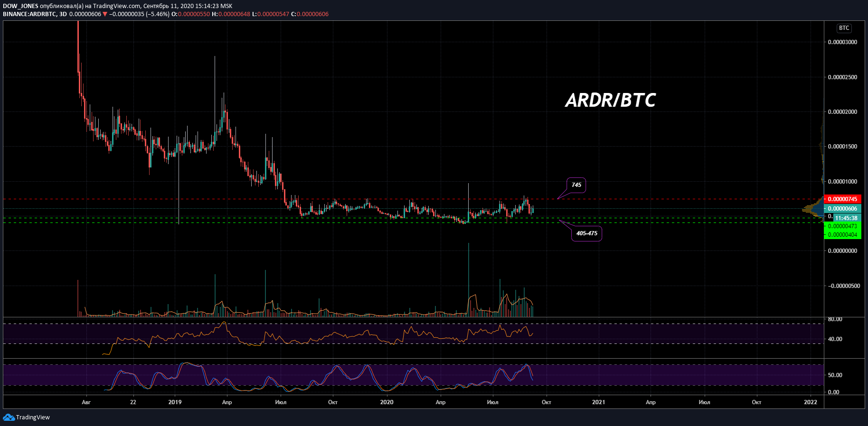
Task: Click the red 0.00000745 price axis label
Action: coord(842,199)
